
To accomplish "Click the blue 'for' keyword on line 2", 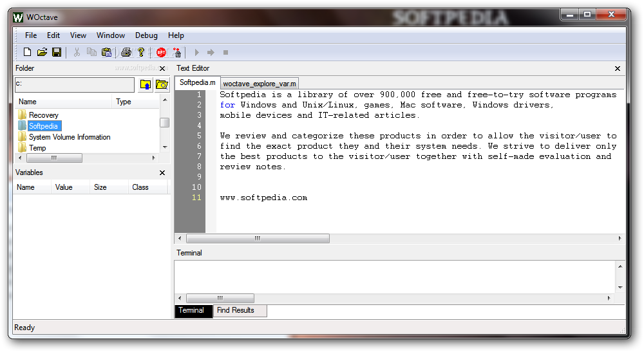I will (x=227, y=105).
